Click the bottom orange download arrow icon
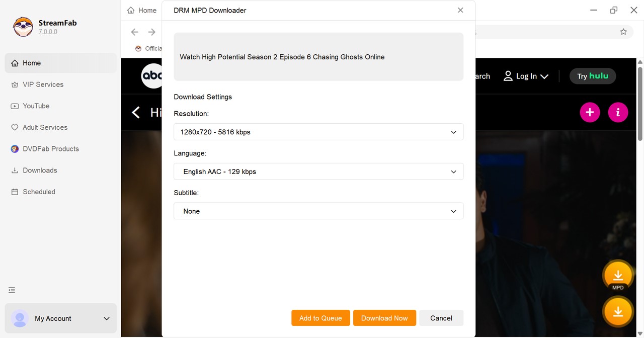This screenshot has width=644, height=338. tap(618, 312)
